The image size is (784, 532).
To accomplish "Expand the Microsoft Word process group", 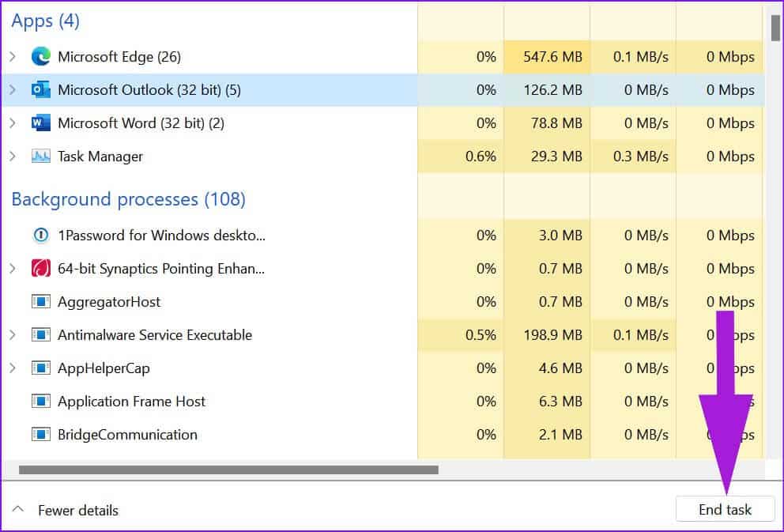I will click(13, 123).
